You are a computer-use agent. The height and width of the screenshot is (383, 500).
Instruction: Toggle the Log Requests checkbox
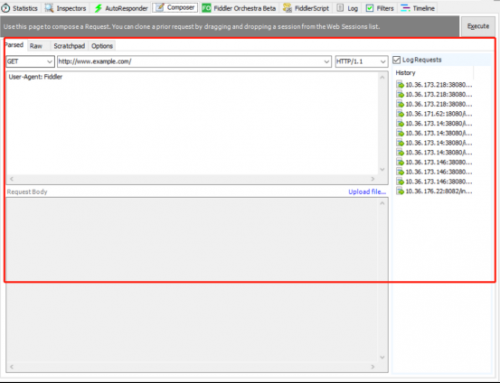point(396,60)
